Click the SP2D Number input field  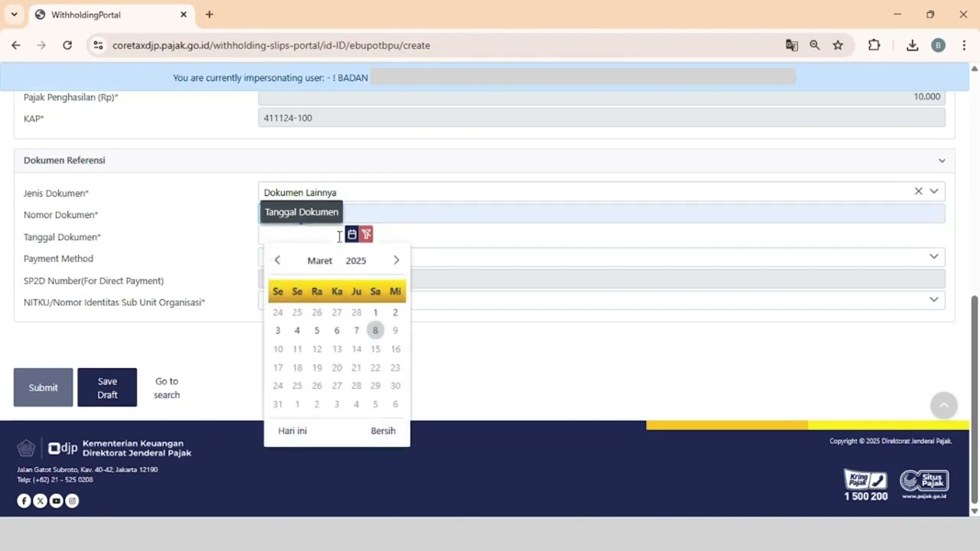point(602,279)
